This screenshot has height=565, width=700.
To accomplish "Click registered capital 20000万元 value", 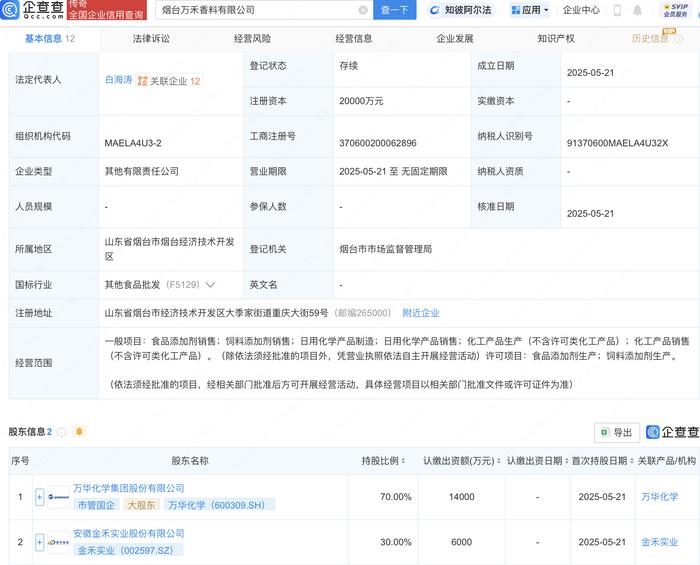I will coord(361,101).
